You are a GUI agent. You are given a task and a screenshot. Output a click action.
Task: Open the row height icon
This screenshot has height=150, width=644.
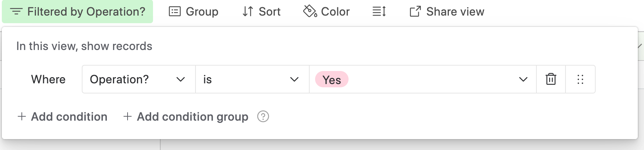click(x=379, y=12)
